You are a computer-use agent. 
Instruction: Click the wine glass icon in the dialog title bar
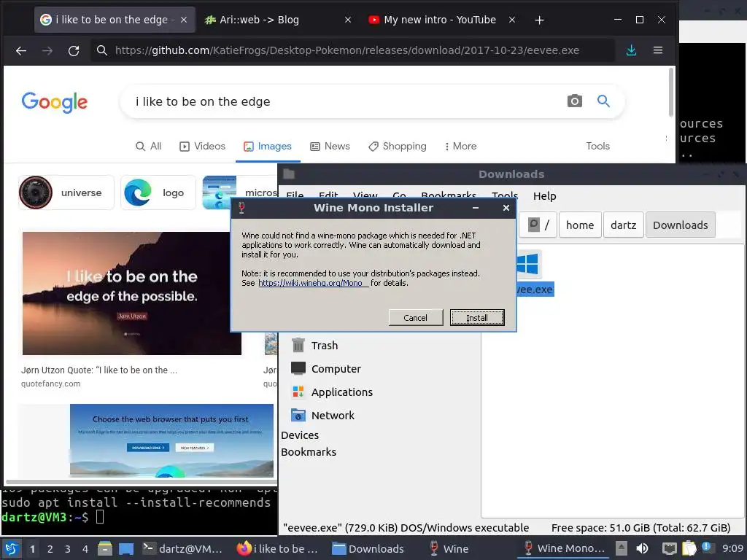[x=241, y=208]
